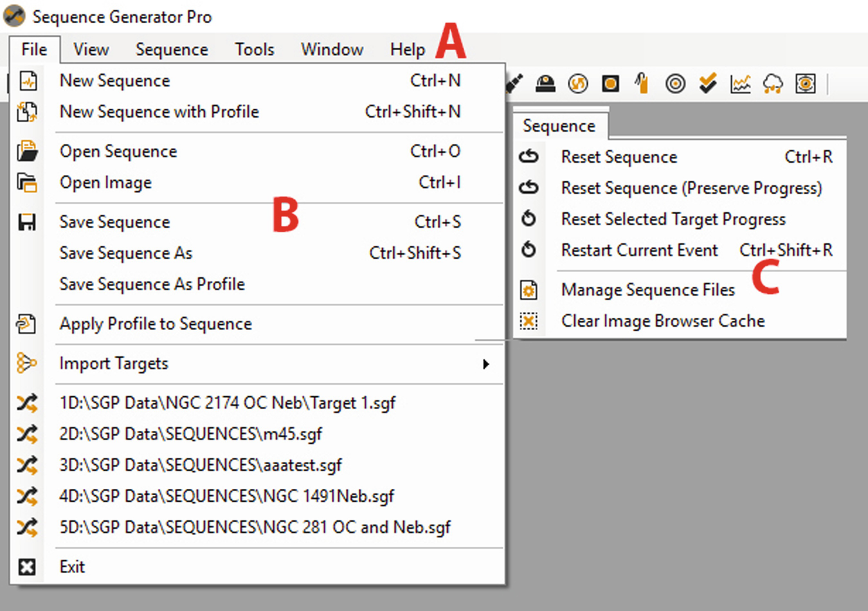Click the Reset Sequence loop icon

(529, 156)
